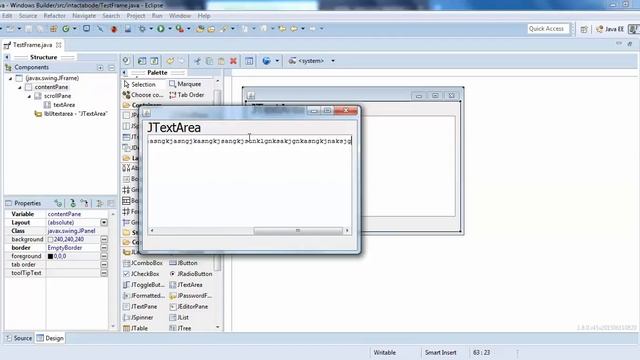Viewport: 640px width, 360px height.
Task: Pick JPasswordField from the Palette
Action: 191,296
